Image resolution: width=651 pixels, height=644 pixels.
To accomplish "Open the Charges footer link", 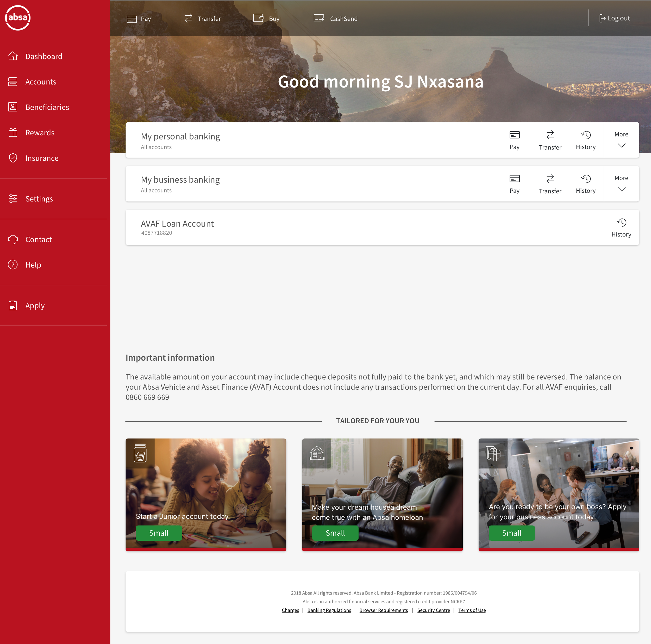I will [x=290, y=610].
